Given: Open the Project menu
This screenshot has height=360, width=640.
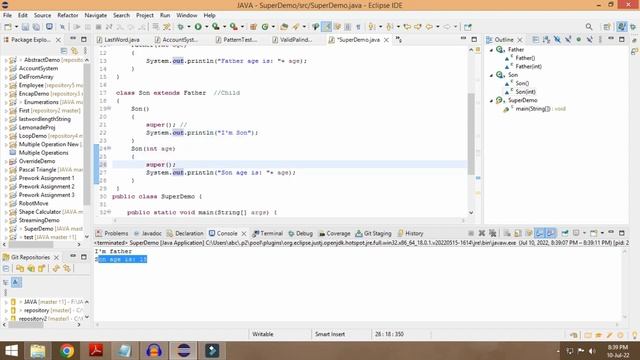Looking at the screenshot, I should (144, 15).
